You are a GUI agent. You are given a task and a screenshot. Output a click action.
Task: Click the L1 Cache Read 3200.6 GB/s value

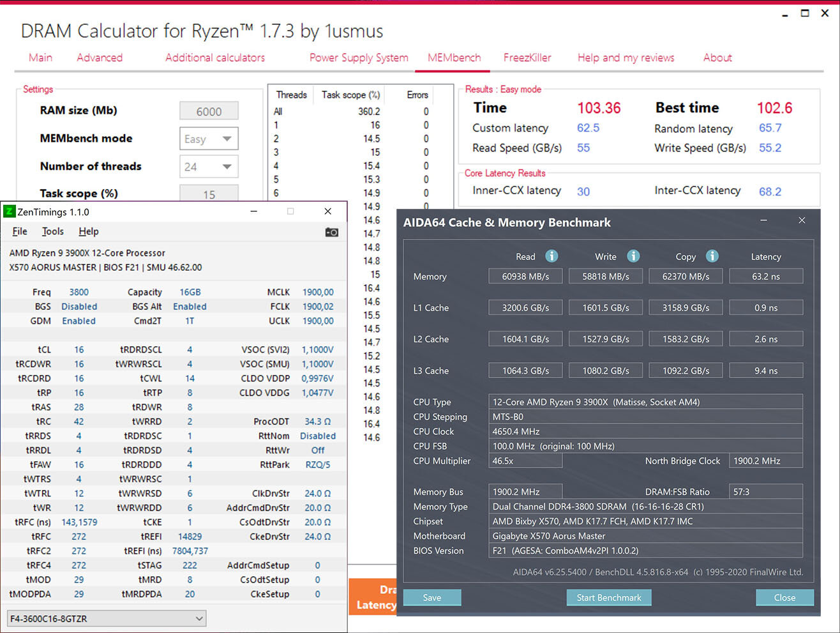tap(525, 308)
